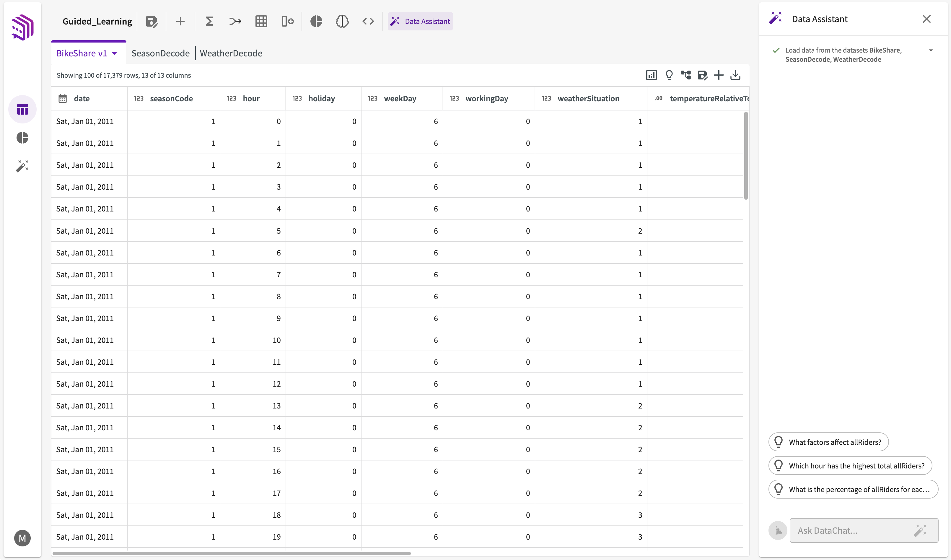Click the weatherSituation column header

pyautogui.click(x=591, y=98)
